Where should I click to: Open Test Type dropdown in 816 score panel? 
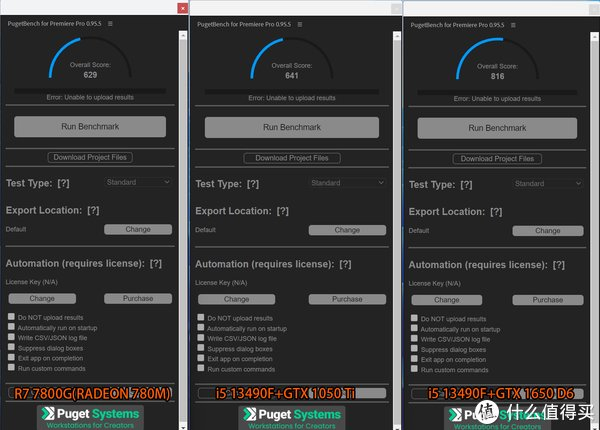tap(548, 184)
